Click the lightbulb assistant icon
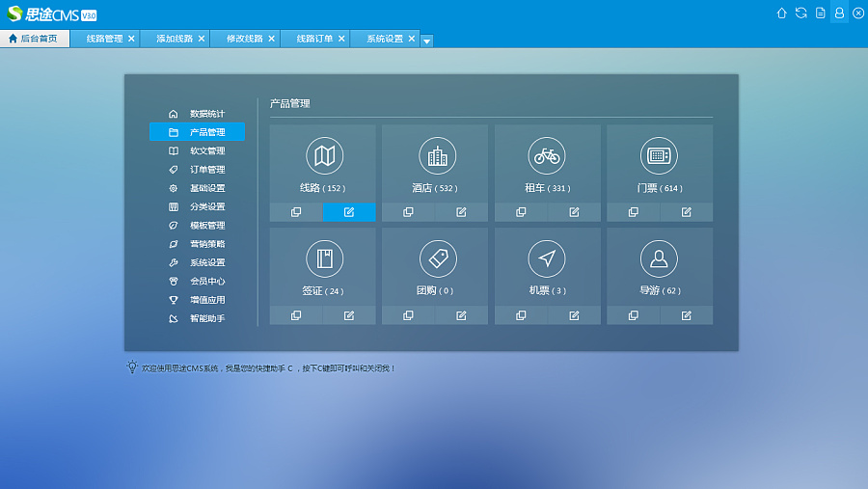Screen dimensions: 868x489 [132, 367]
